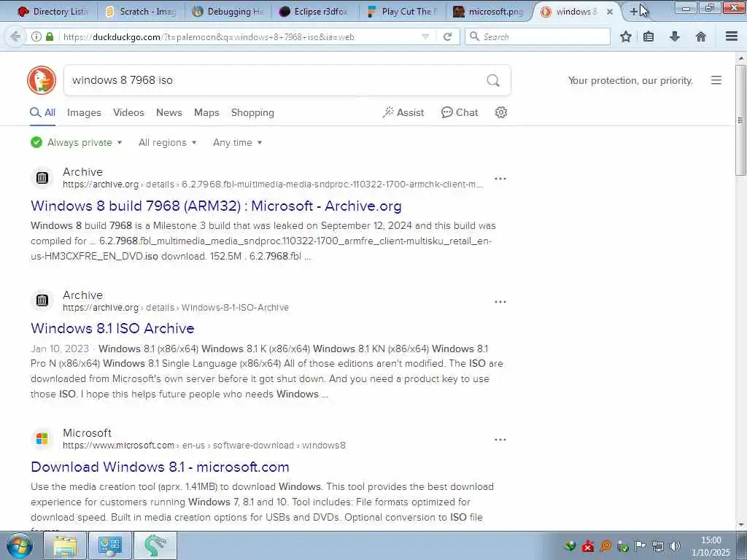The image size is (747, 560).
Task: Reload the current page
Action: coord(447,36)
